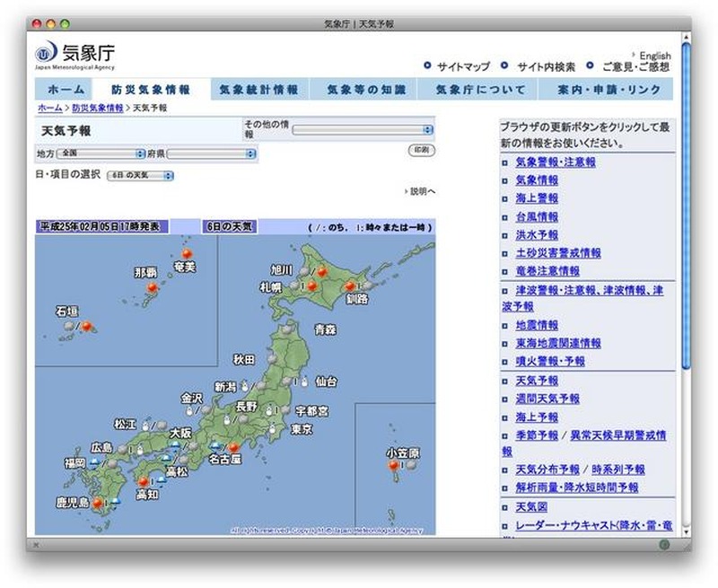Open the その他の情報 dropdown
This screenshot has width=718, height=588.
(x=363, y=129)
